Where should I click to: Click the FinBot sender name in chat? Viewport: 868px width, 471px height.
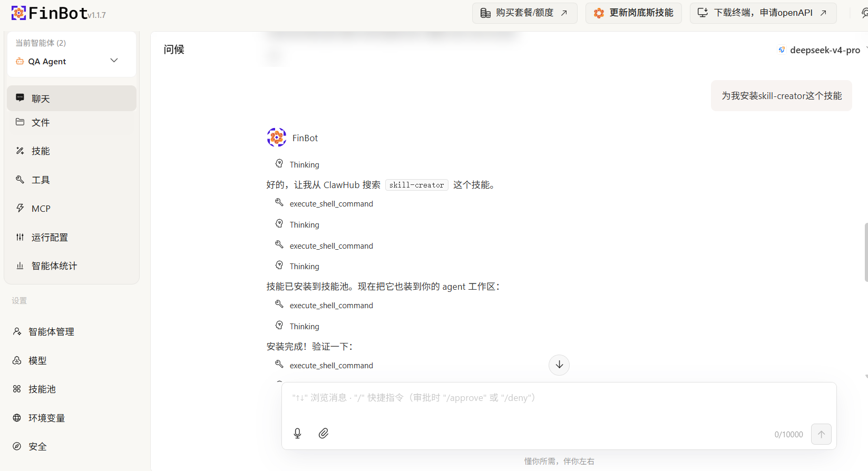[305, 138]
